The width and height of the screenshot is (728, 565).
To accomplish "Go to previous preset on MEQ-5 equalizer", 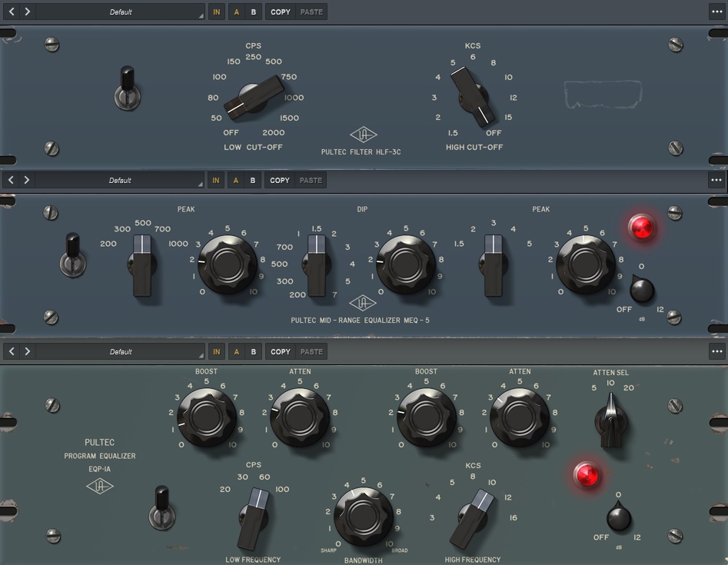I will point(11,180).
